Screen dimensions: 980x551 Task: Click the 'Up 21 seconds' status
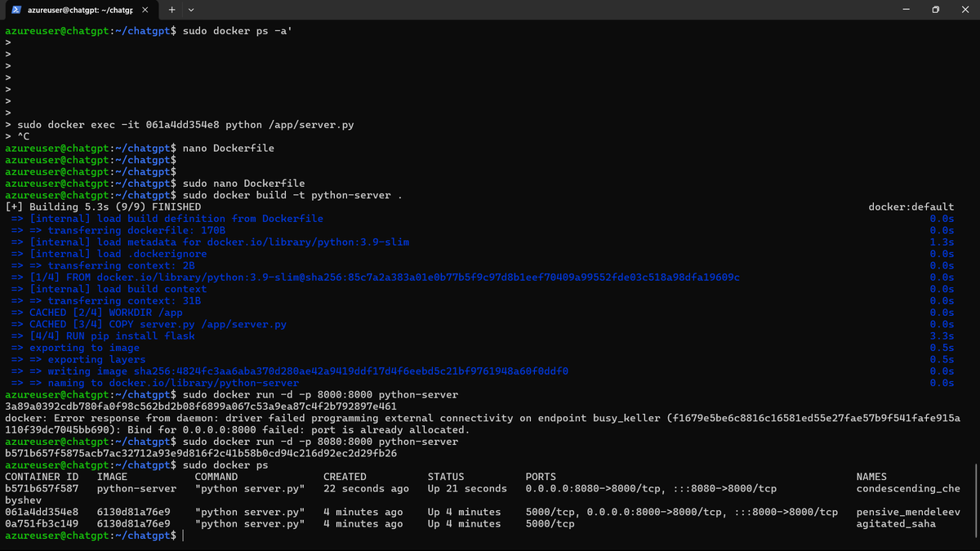point(467,488)
